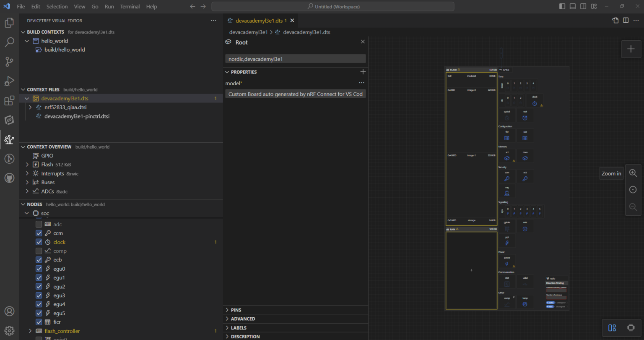Uncheck the clock node checkbox
Screen dimensions: 644x340
point(39,242)
